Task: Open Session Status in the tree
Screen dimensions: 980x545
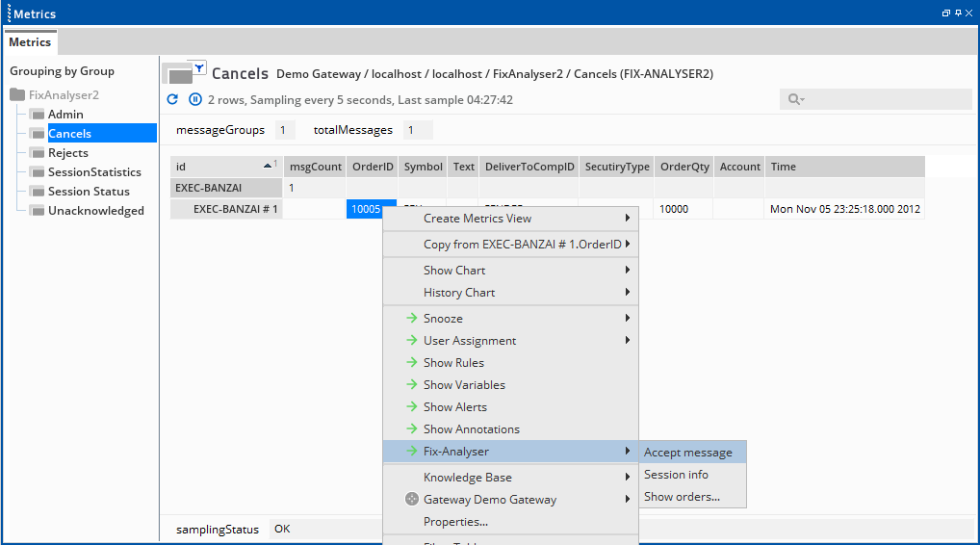Action: click(89, 192)
